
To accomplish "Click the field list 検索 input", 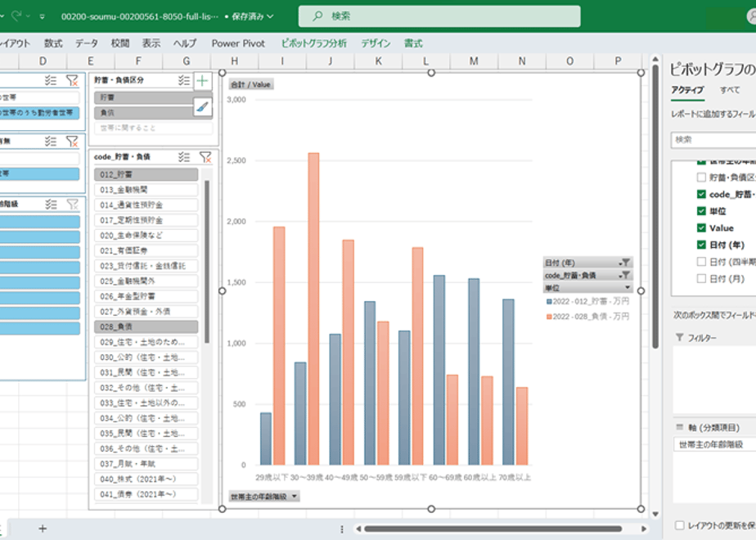I will click(713, 140).
